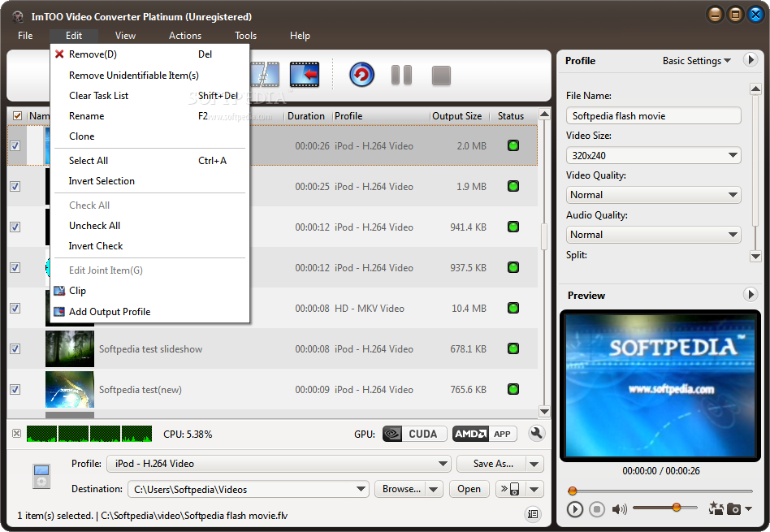
Task: Open the View menu
Action: [125, 36]
